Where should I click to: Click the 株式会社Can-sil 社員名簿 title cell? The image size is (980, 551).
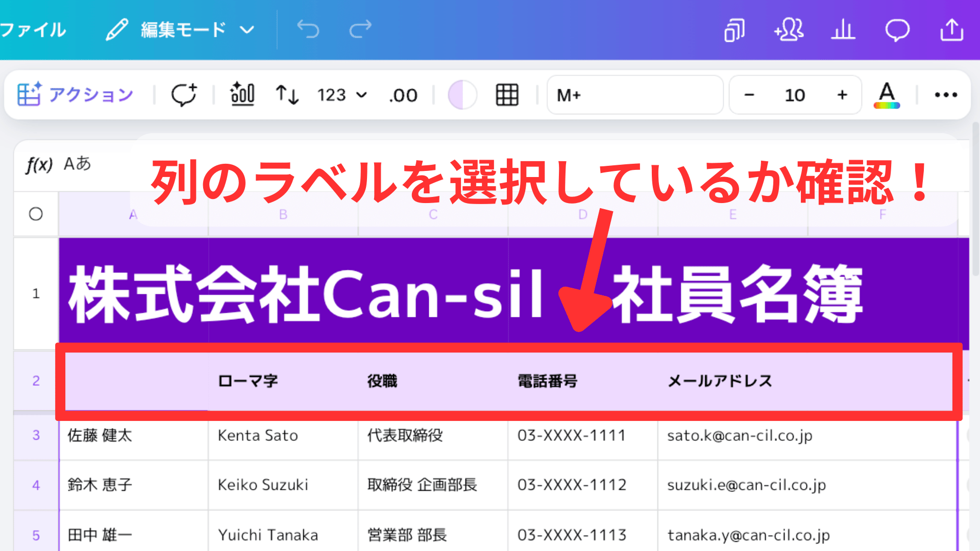[513, 293]
